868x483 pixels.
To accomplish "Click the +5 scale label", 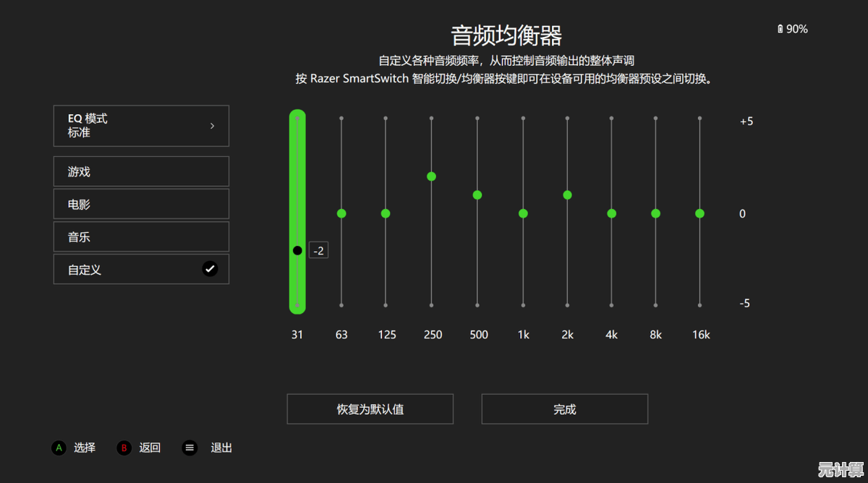I will pyautogui.click(x=746, y=121).
